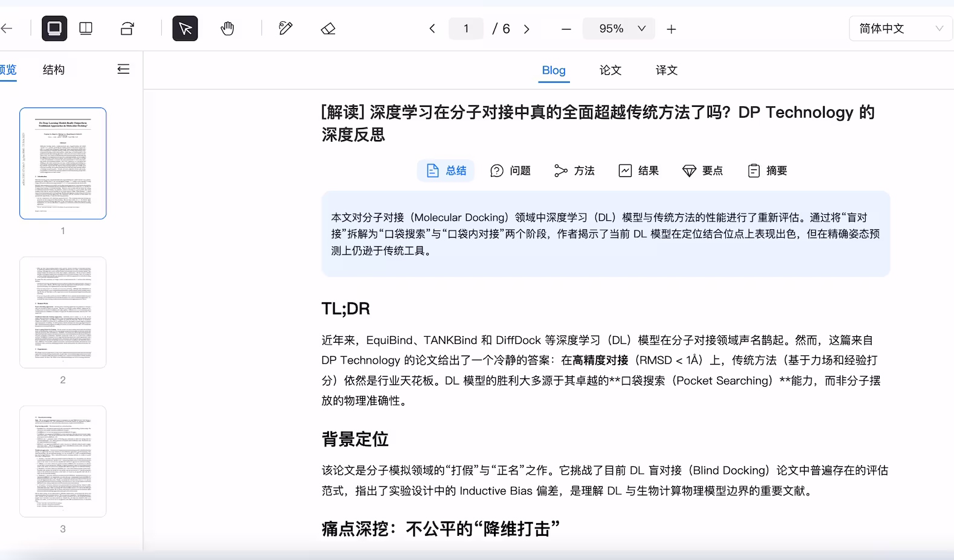Click the page number input field
954x560 pixels.
[466, 28]
